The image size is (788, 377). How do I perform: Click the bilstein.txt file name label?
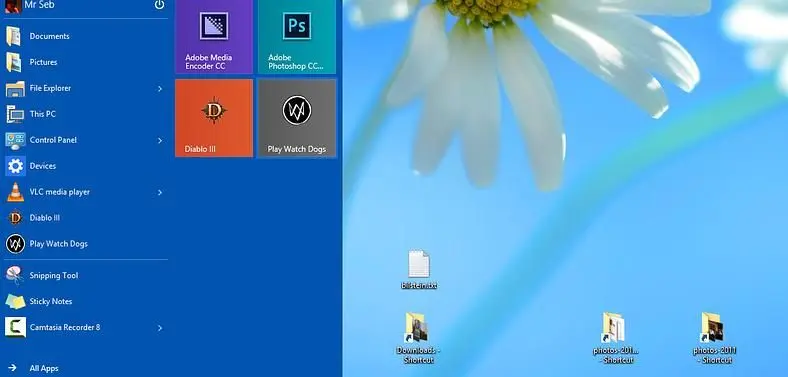419,286
